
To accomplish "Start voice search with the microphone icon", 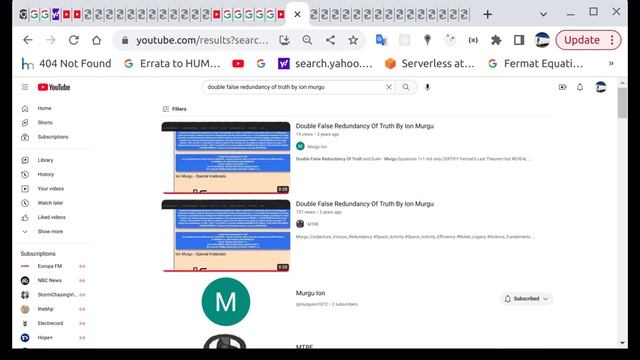I will [x=427, y=87].
